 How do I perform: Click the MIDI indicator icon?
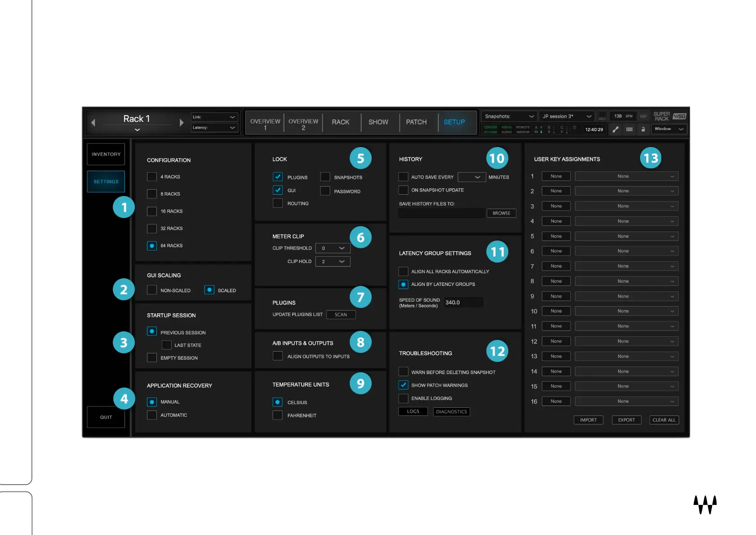tap(602, 116)
